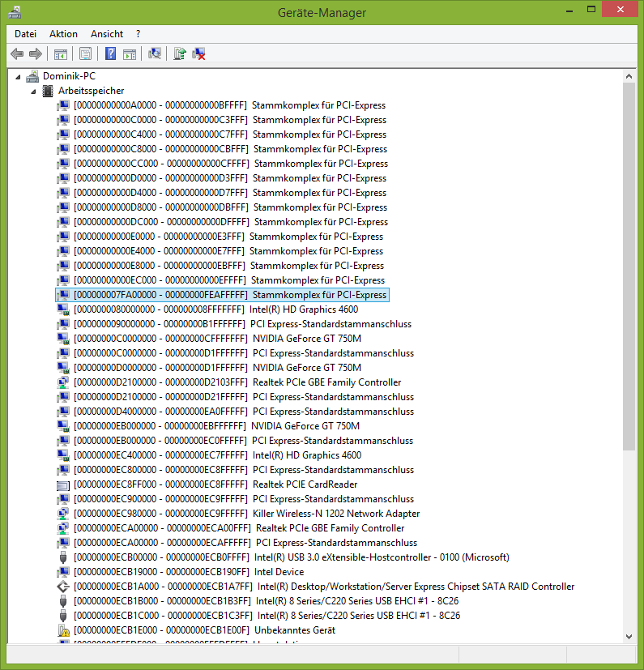Select the Realtek PCIe GBE Family Controller row at D2100000

237,382
